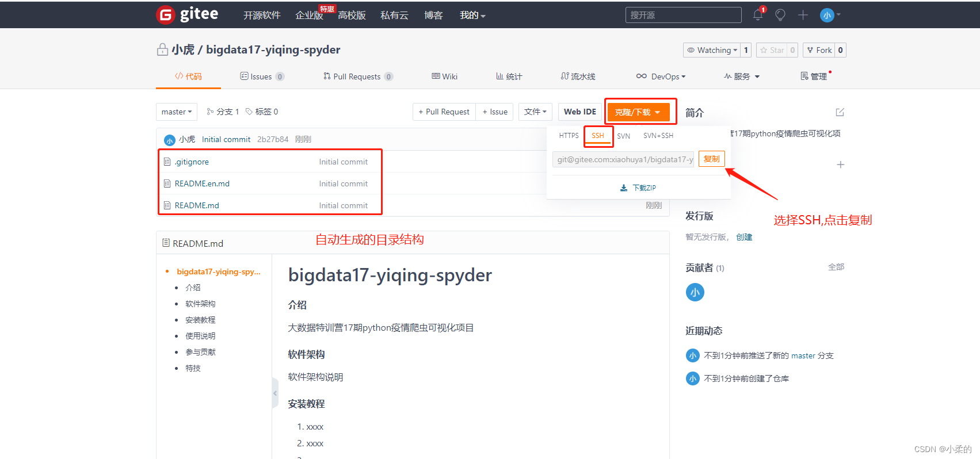
Task: Select the SSH clone option
Action: click(x=598, y=136)
